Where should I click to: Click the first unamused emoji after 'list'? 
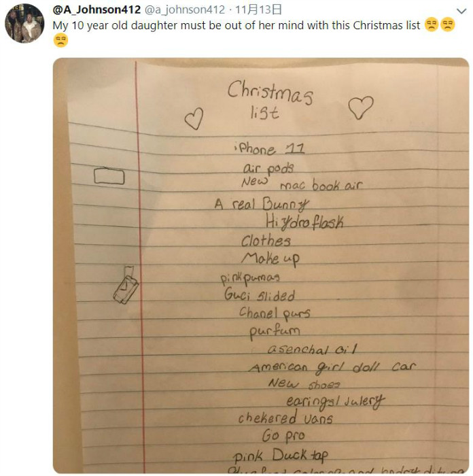point(432,24)
